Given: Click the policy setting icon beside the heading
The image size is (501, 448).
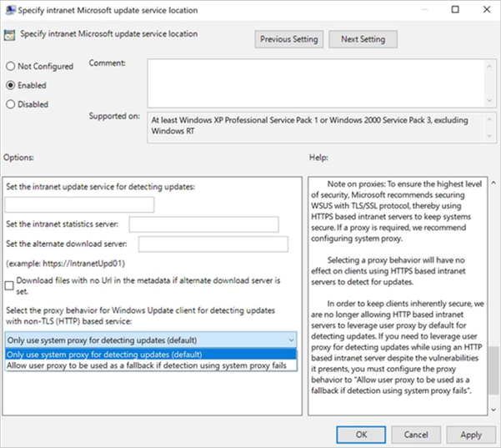Looking at the screenshot, I should 9,35.
